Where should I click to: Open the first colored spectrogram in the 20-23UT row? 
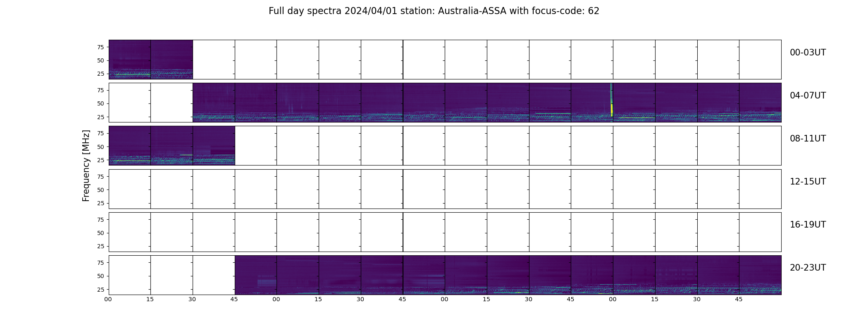pyautogui.click(x=256, y=275)
